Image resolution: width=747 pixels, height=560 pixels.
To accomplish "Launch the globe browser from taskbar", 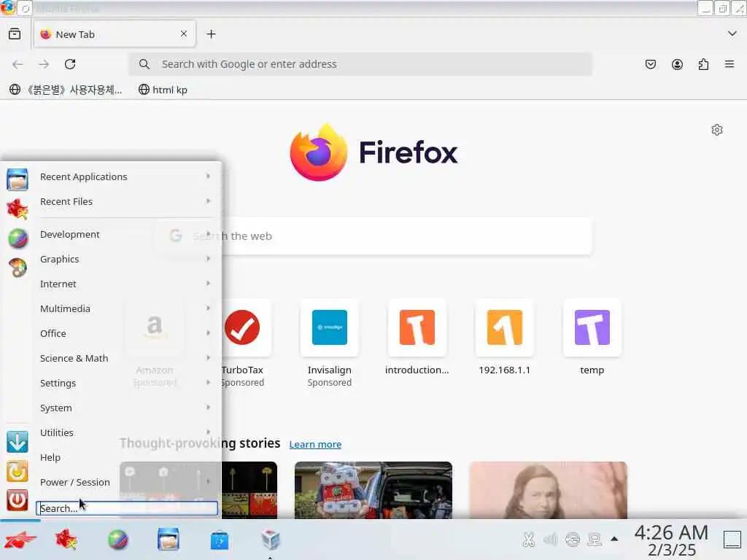I will (117, 540).
